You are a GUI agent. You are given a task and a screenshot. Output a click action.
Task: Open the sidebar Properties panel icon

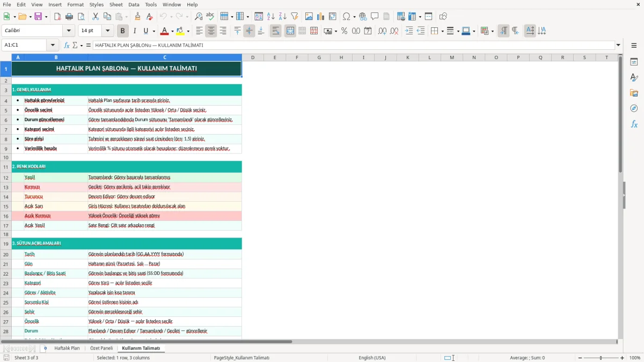coord(634,62)
